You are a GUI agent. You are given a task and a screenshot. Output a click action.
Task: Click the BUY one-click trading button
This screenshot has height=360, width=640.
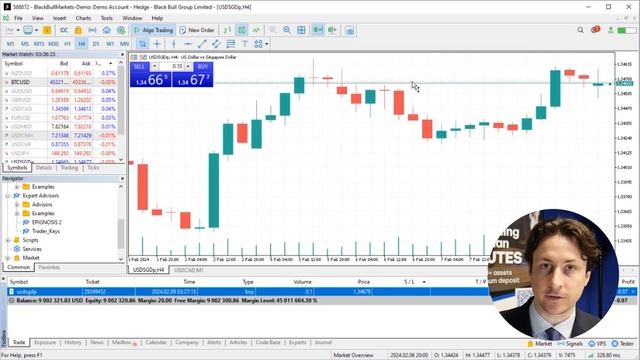pos(193,75)
